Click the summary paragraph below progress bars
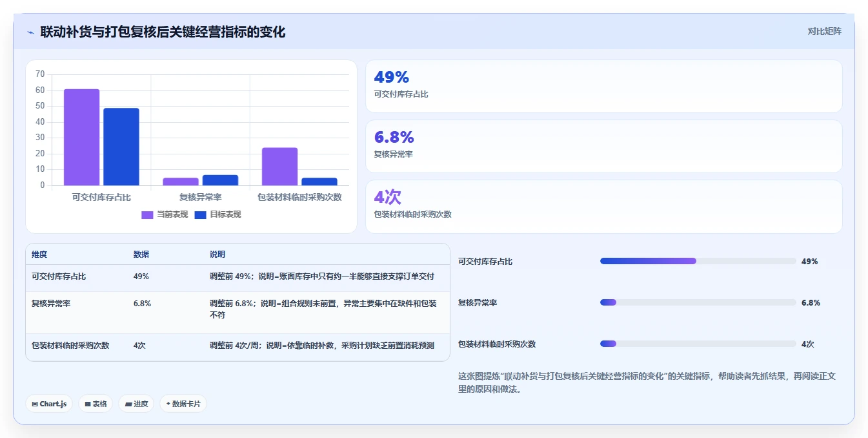This screenshot has width=868, height=438. click(x=647, y=382)
